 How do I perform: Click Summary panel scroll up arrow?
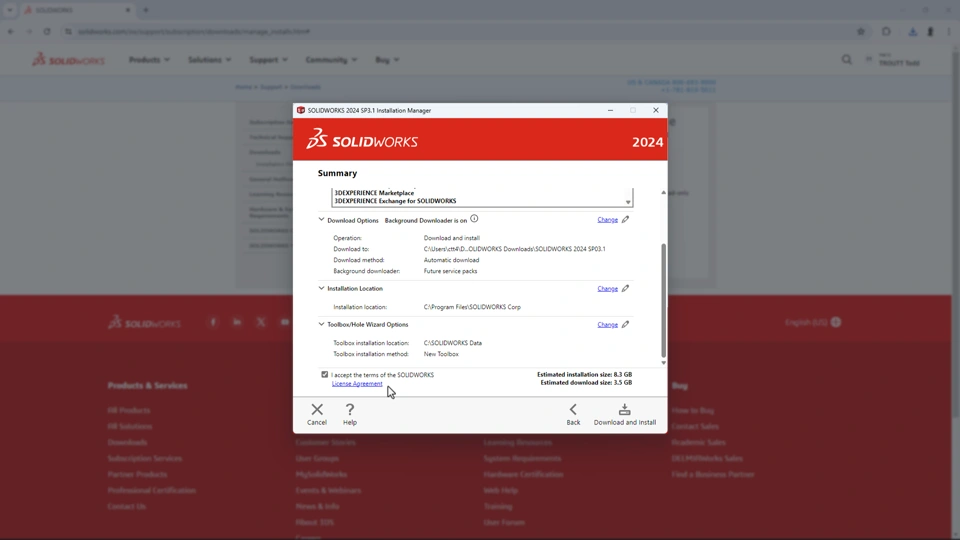coord(663,193)
